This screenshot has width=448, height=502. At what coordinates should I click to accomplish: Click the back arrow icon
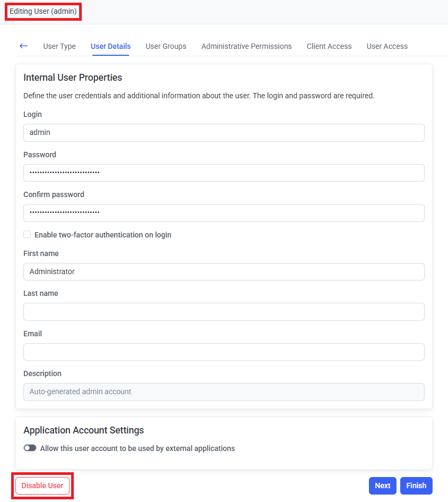(x=23, y=46)
